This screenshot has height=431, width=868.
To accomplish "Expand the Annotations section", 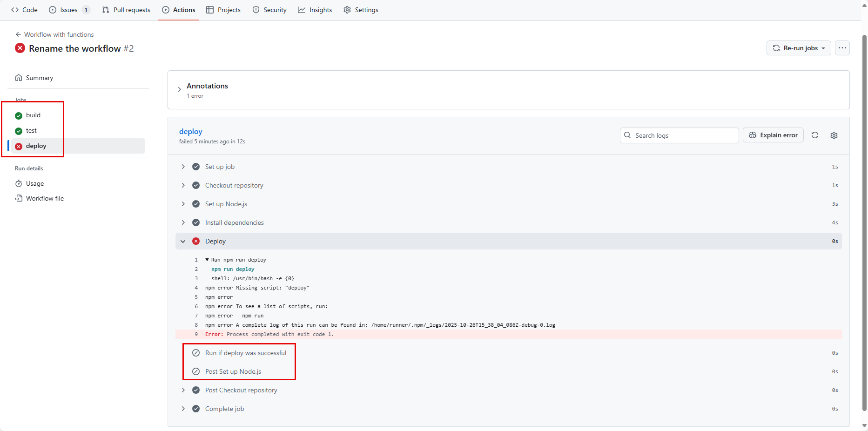I will (180, 89).
